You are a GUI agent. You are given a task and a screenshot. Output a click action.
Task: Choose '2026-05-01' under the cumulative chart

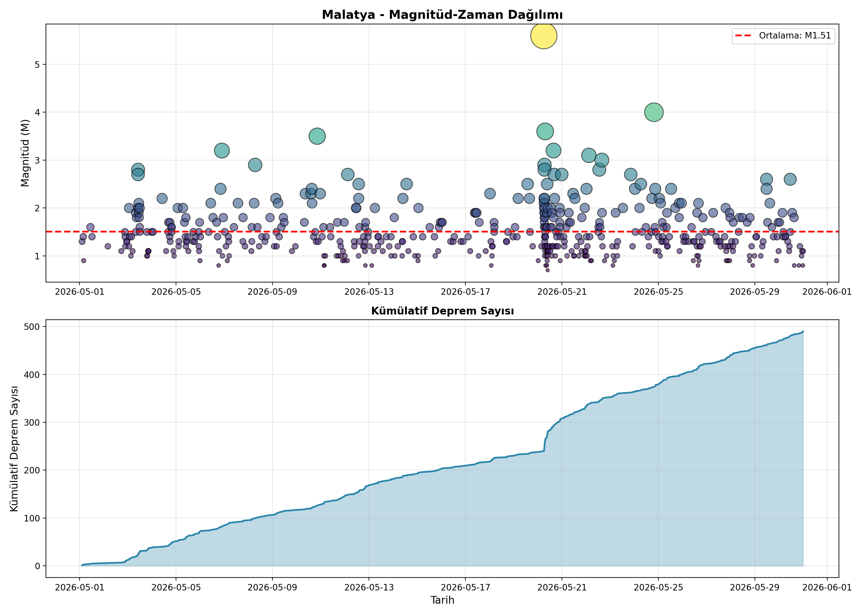pos(79,588)
